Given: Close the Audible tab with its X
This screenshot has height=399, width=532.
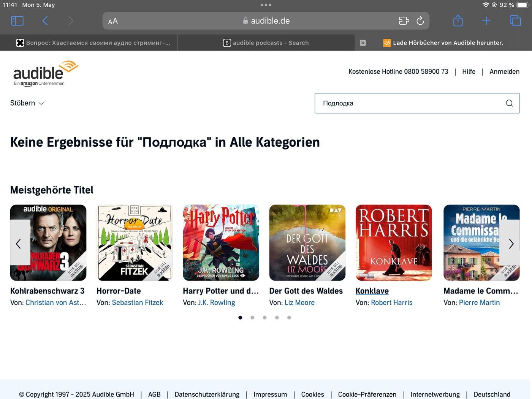Looking at the screenshot, I should tap(363, 43).
